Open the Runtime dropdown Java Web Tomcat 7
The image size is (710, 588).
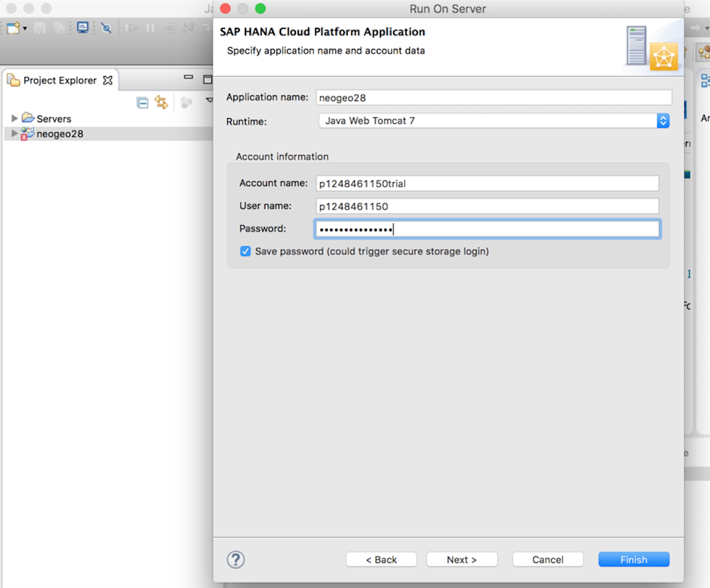pos(494,120)
